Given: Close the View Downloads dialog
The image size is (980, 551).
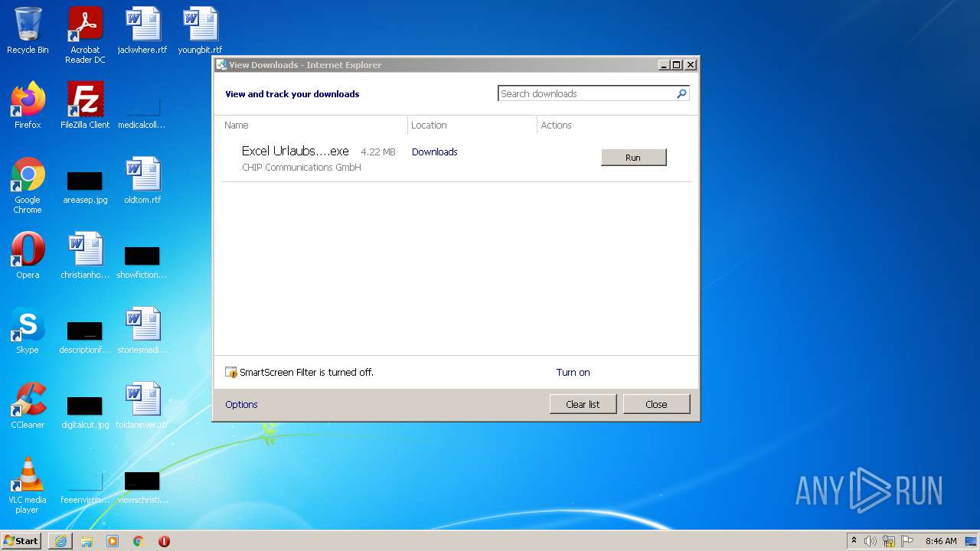Looking at the screenshot, I should pos(656,404).
